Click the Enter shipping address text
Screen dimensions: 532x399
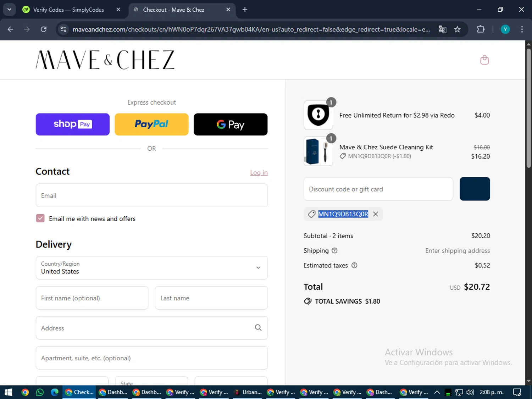tap(458, 251)
